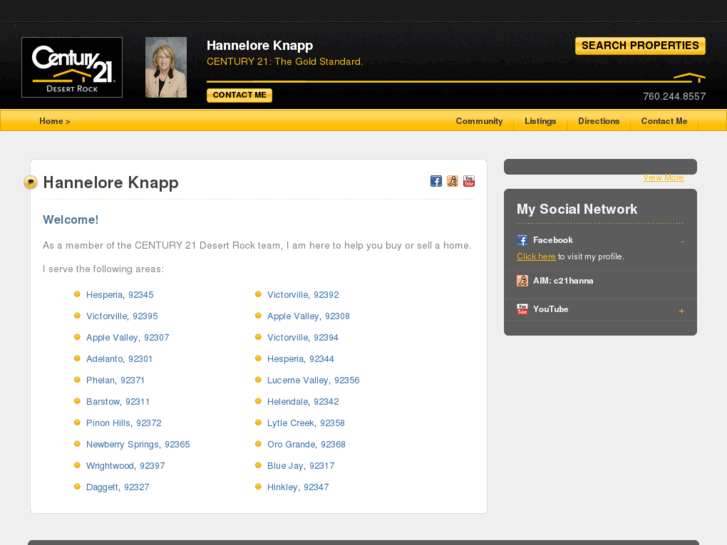Open the Daggett, 92327 area link
This screenshot has height=545, width=727.
(x=118, y=487)
